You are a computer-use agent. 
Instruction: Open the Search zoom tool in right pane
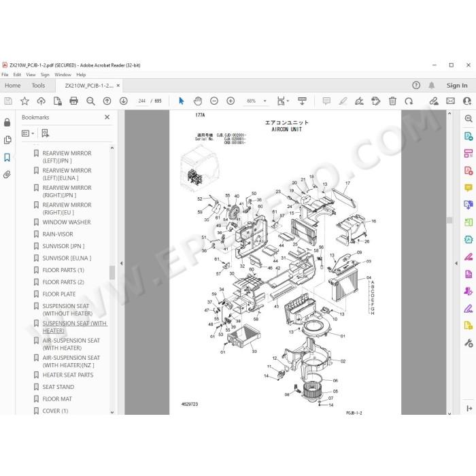point(469,118)
